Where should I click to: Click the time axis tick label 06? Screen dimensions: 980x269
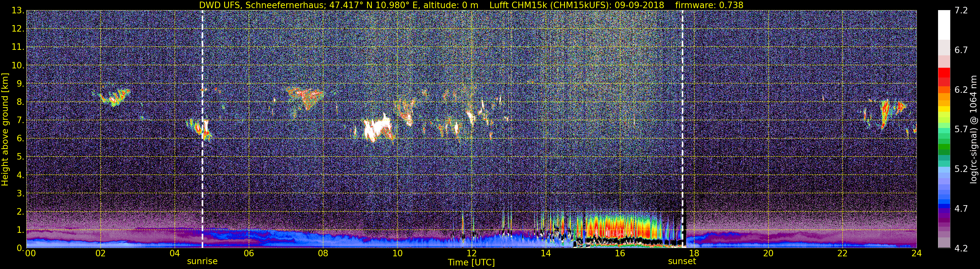248,254
